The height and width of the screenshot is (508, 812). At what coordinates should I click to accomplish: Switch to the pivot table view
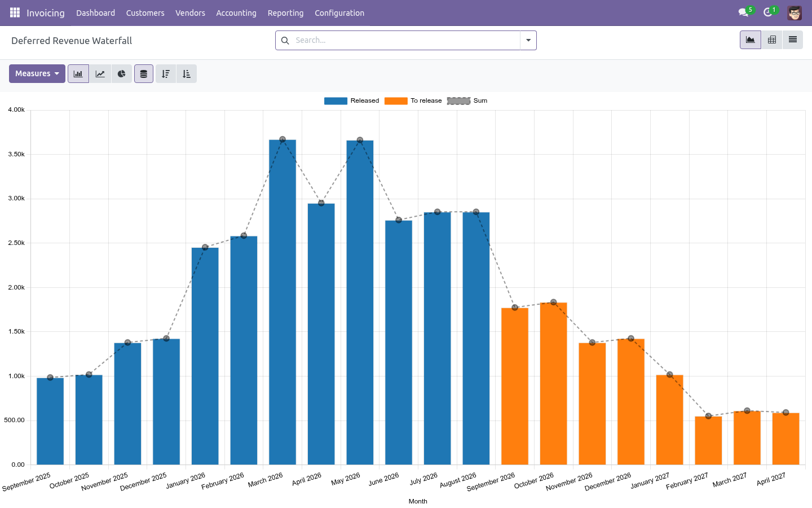tap(772, 40)
